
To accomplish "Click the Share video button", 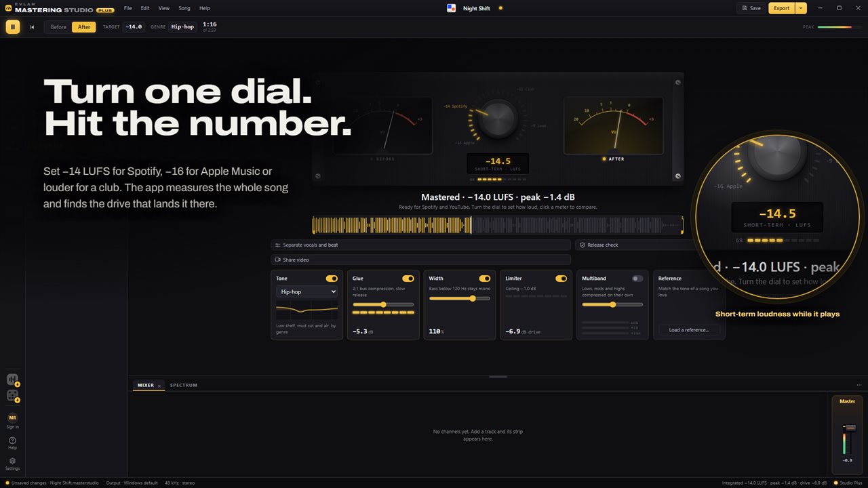I will point(420,260).
